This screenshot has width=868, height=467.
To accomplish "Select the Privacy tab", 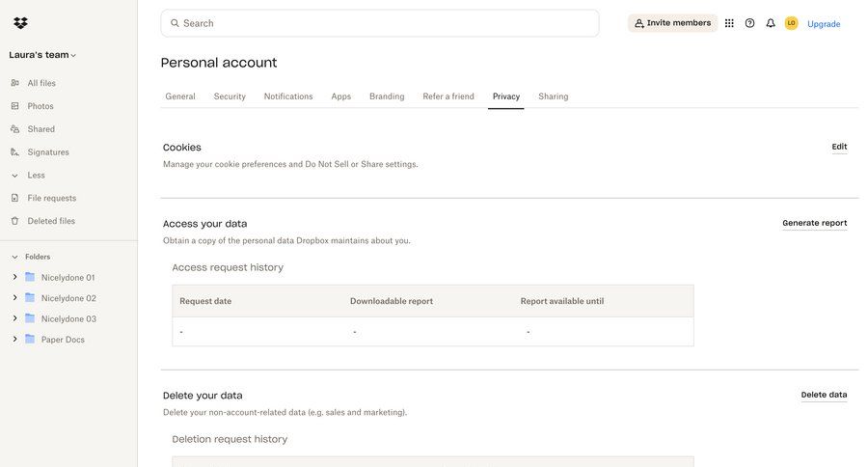I will [506, 96].
